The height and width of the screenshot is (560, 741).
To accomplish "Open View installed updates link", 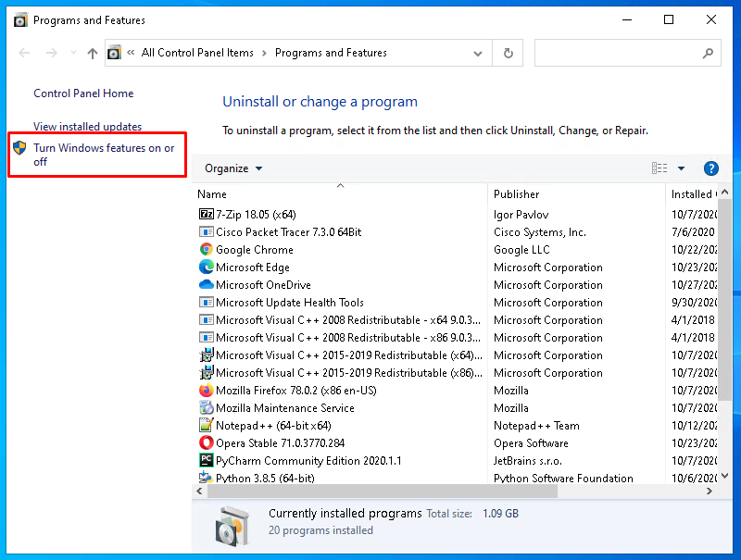I will 87,127.
